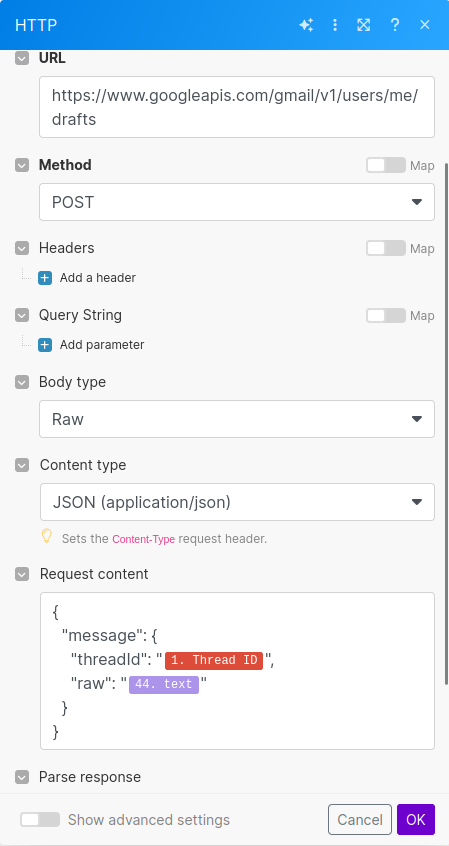Click the lightbulb hint icon

click(x=47, y=536)
